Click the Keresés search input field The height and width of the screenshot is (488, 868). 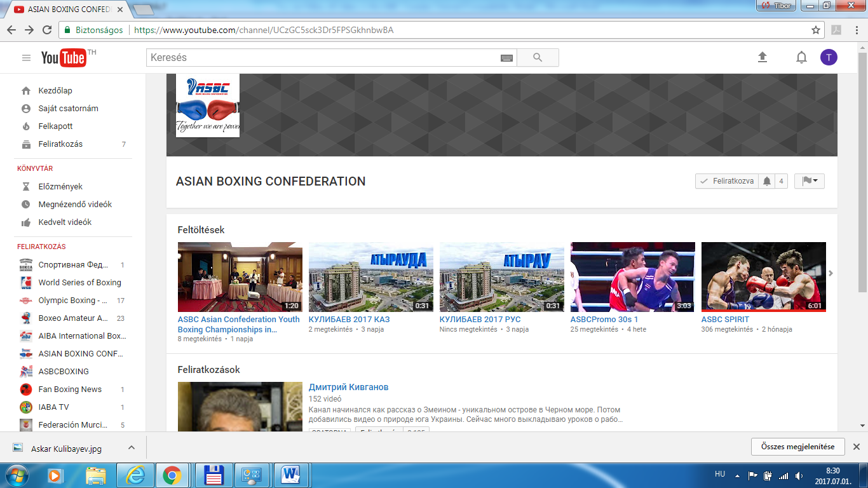324,58
